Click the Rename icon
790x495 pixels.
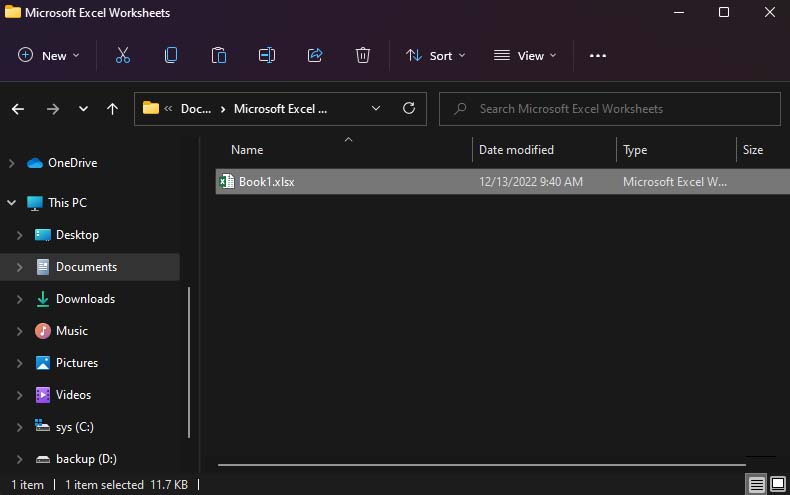point(267,55)
